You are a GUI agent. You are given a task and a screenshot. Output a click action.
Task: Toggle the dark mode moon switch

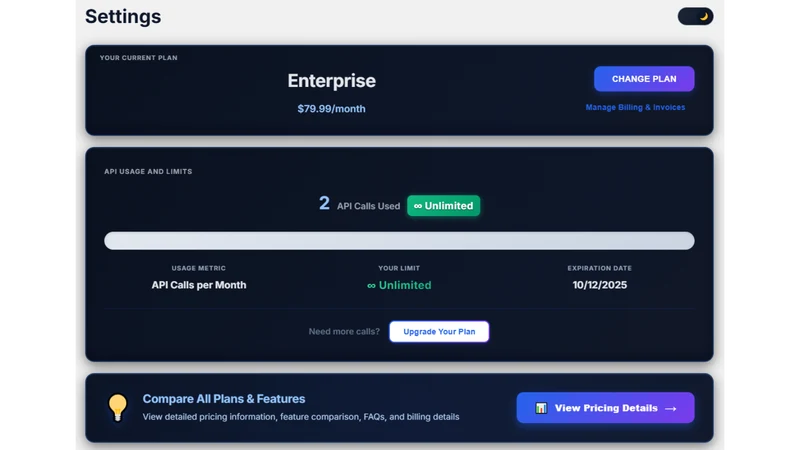tap(695, 16)
